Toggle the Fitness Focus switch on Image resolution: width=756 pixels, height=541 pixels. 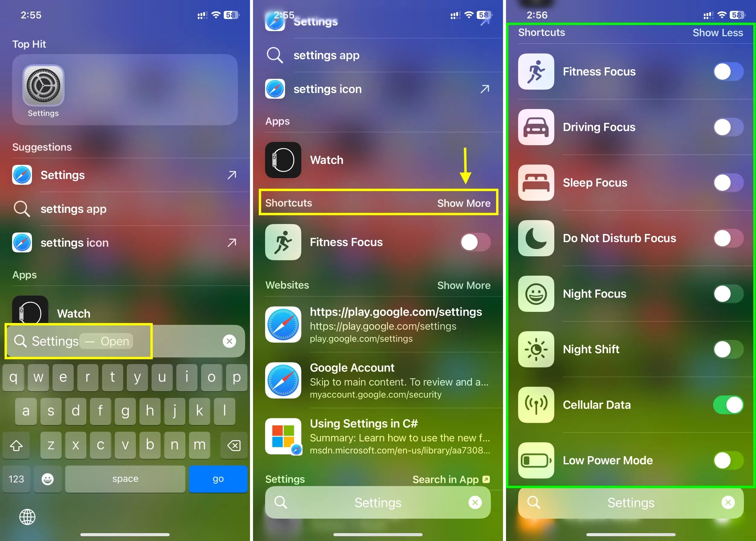click(729, 71)
